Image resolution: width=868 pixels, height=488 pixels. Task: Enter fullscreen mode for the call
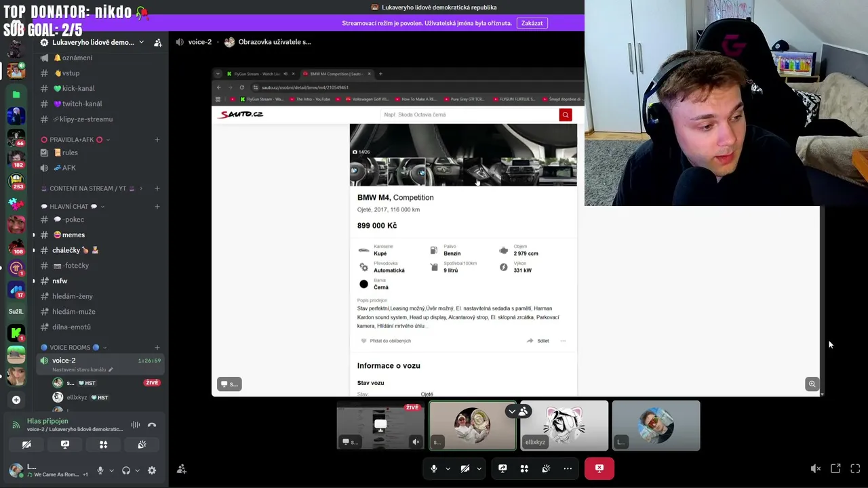pos(855,468)
